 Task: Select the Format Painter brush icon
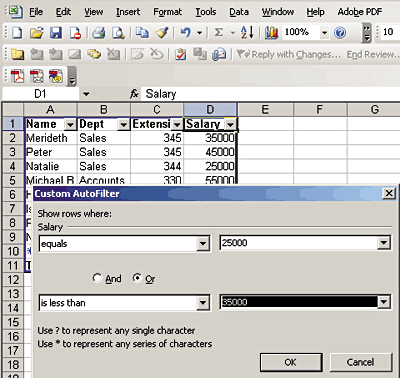click(x=162, y=33)
